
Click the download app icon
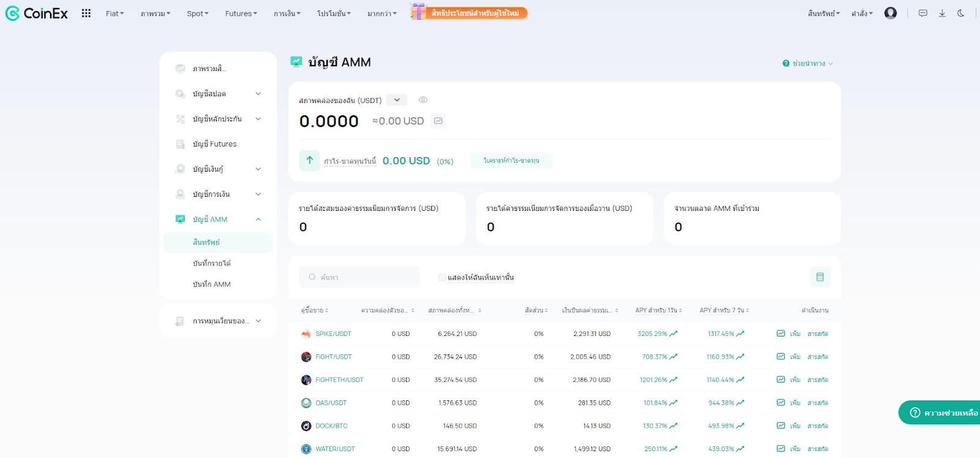pos(942,13)
